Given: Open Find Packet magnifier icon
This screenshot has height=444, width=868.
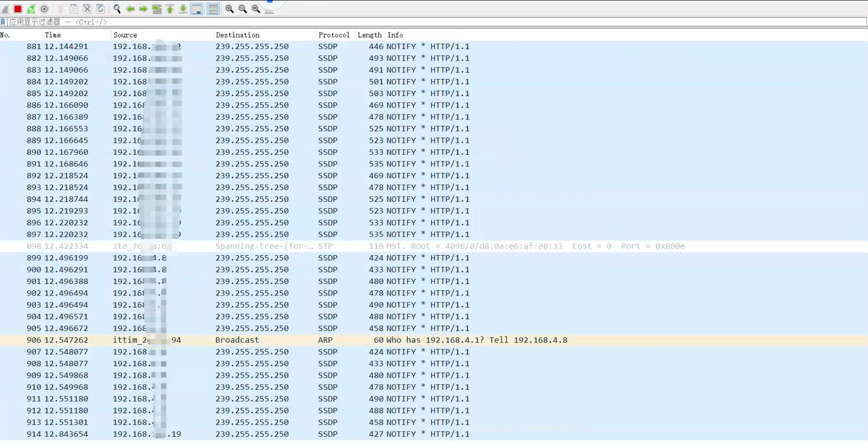Looking at the screenshot, I should pos(117,9).
